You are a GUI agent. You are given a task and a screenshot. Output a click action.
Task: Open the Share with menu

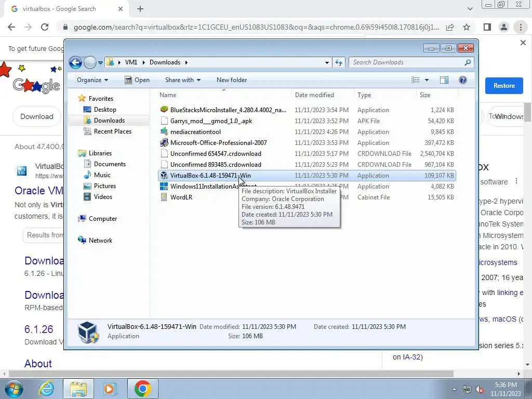(x=182, y=80)
